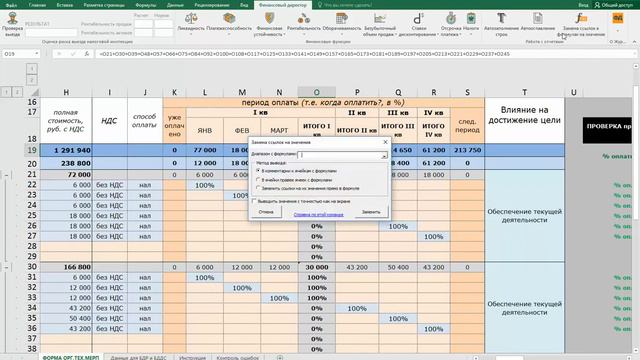Open the Данные для БДР и БДДС sheet

click(x=138, y=358)
